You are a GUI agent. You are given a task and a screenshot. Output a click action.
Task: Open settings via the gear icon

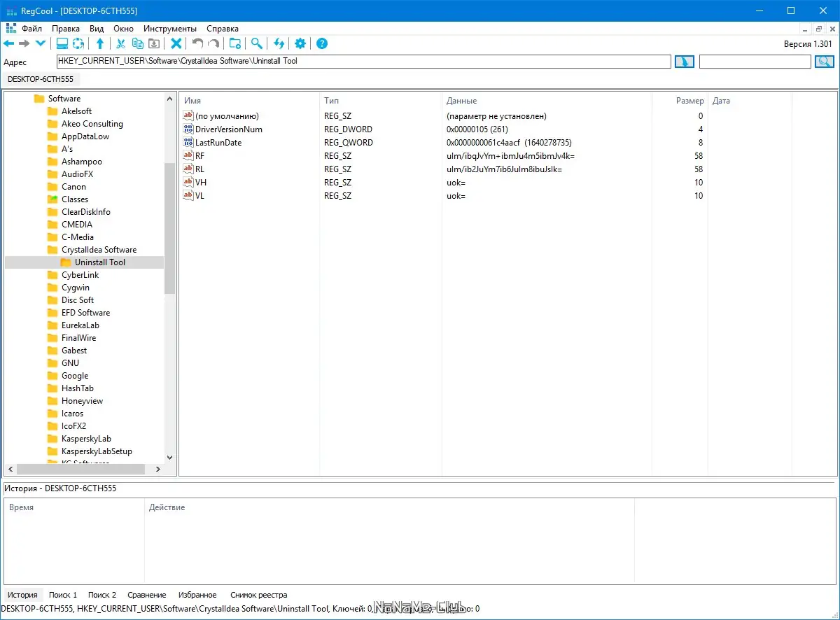pyautogui.click(x=300, y=43)
